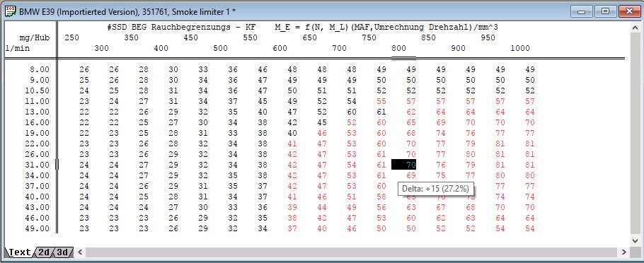
Task: Select value 25 at row 9.00, column 250
Action: (84, 80)
